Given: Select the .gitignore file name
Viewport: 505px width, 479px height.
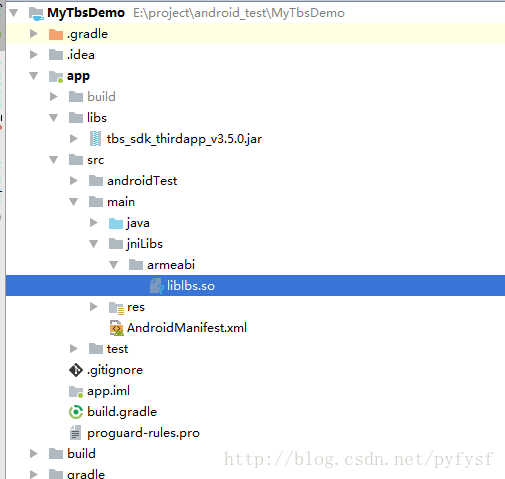Looking at the screenshot, I should point(115,370).
